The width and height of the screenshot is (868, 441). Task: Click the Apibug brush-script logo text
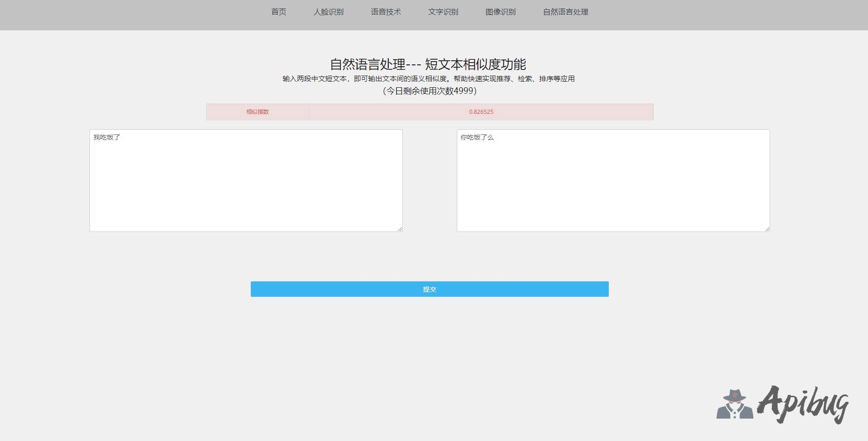tap(803, 404)
